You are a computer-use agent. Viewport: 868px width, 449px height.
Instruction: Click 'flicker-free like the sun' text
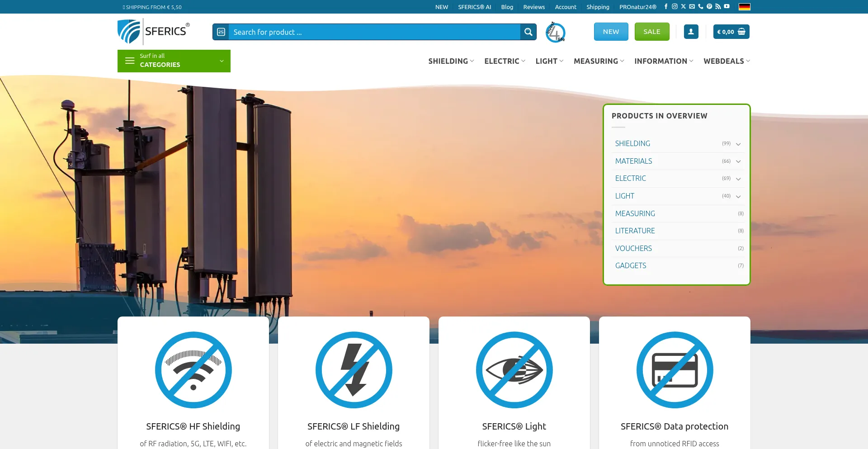tap(514, 444)
